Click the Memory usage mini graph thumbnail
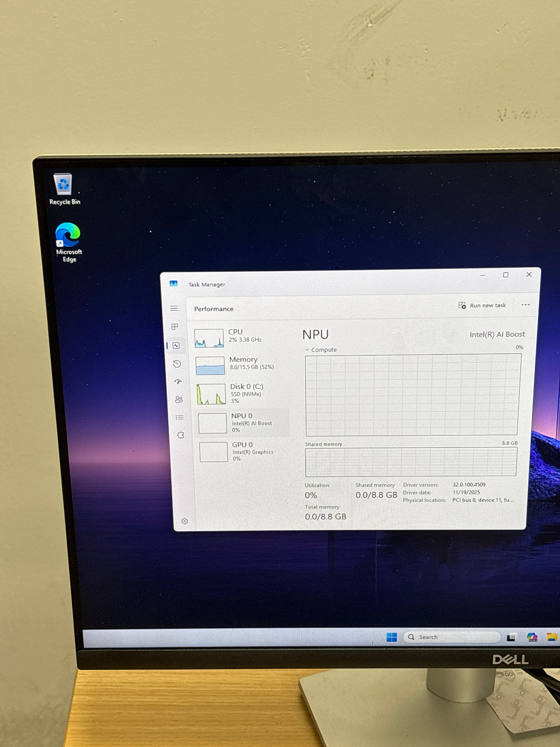The image size is (560, 747). 210,366
